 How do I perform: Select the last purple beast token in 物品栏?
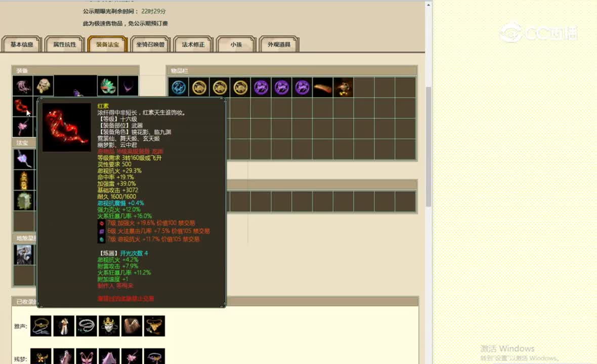pos(302,87)
